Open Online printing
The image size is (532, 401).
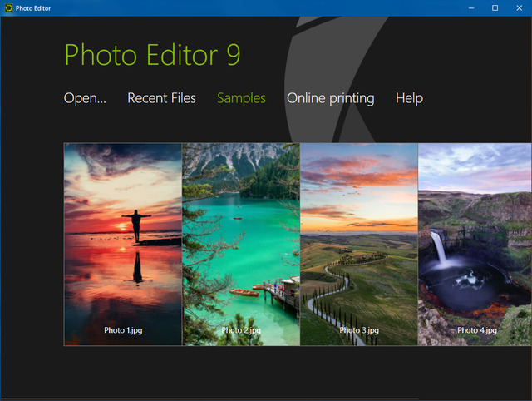click(x=331, y=98)
